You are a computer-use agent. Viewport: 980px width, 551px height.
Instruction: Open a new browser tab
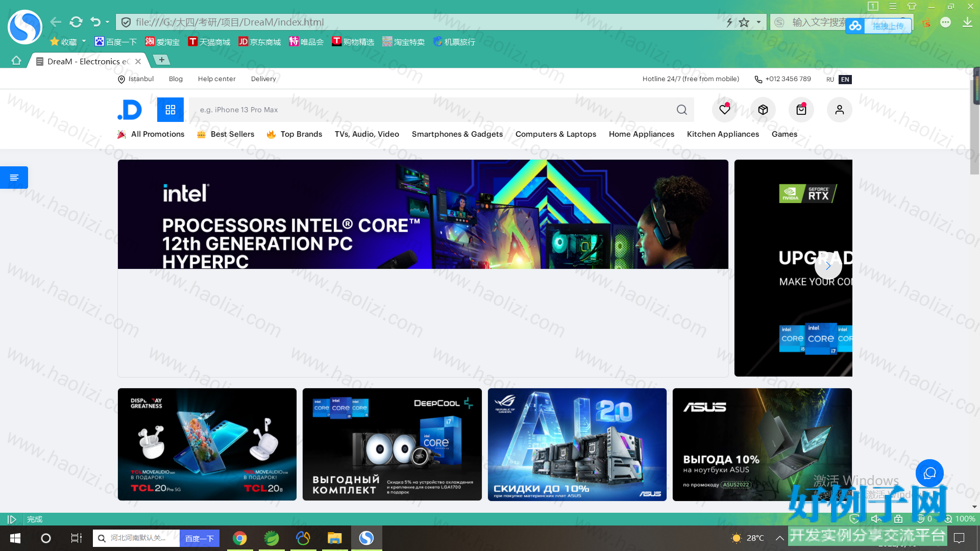point(162,60)
